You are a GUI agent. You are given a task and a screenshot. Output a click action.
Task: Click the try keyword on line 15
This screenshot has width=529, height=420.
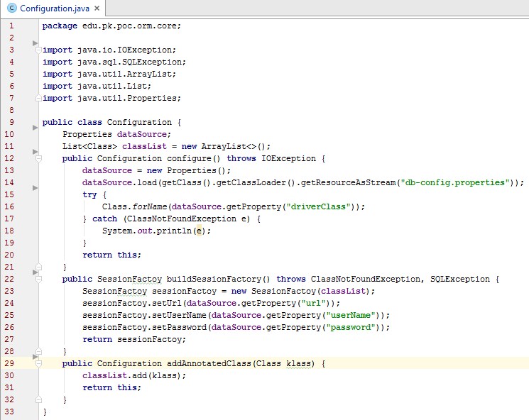click(x=89, y=195)
